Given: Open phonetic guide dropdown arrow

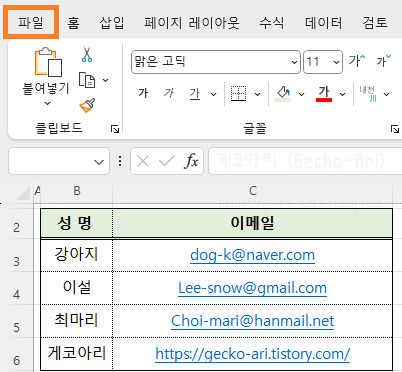Looking at the screenshot, I should pos(387,94).
